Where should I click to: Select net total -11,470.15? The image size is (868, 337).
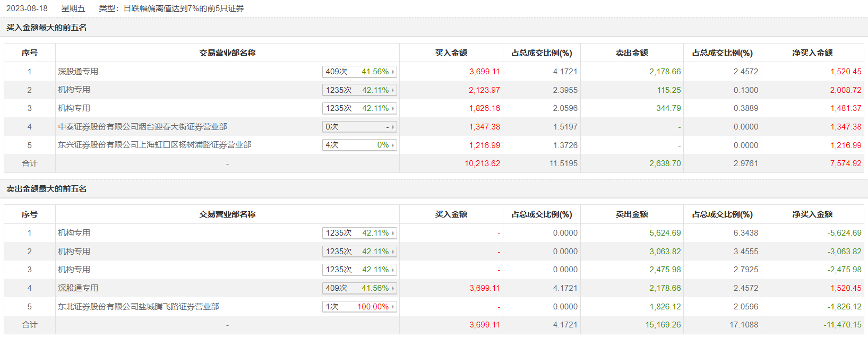tap(843, 325)
